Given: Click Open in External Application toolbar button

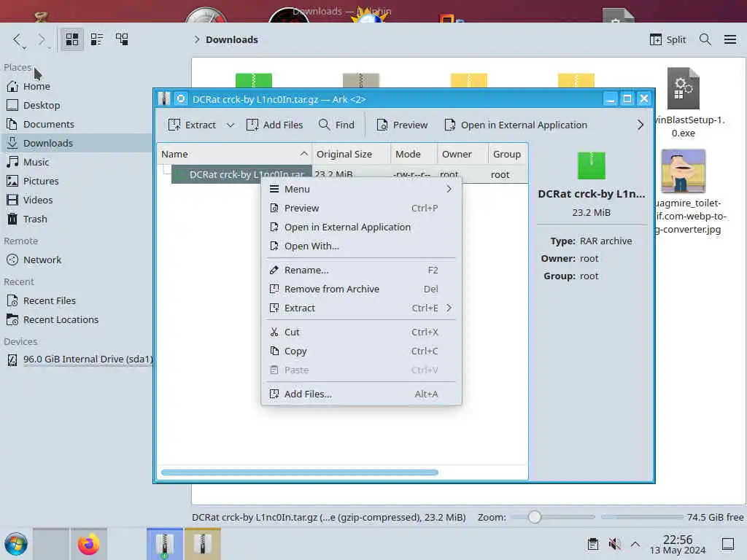Looking at the screenshot, I should click(x=516, y=125).
